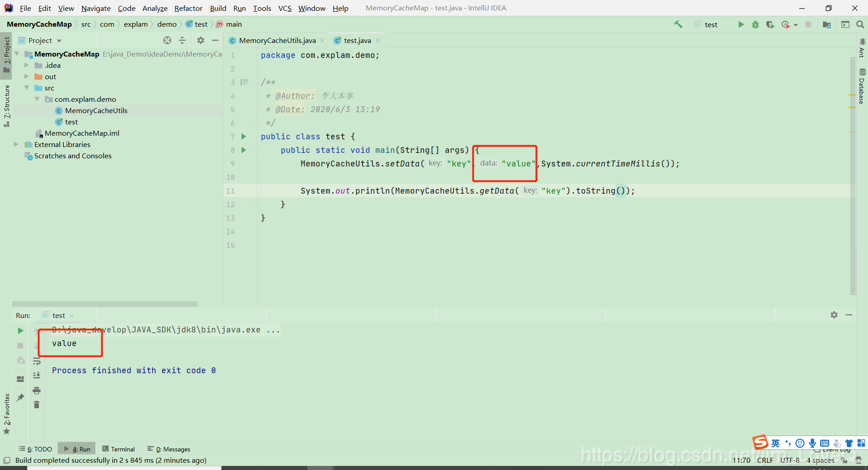Start debugging with the green bug icon
The image size is (868, 470).
[755, 24]
